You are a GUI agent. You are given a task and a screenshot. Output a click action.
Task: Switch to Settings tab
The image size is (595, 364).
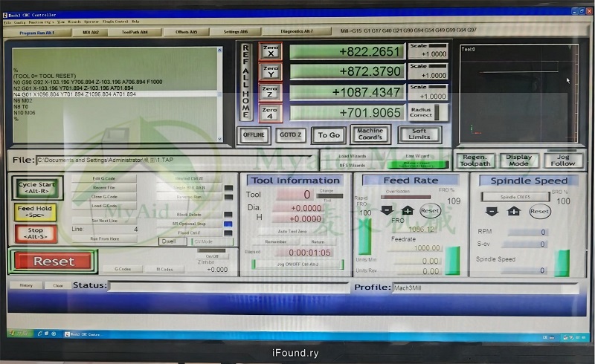(x=235, y=32)
